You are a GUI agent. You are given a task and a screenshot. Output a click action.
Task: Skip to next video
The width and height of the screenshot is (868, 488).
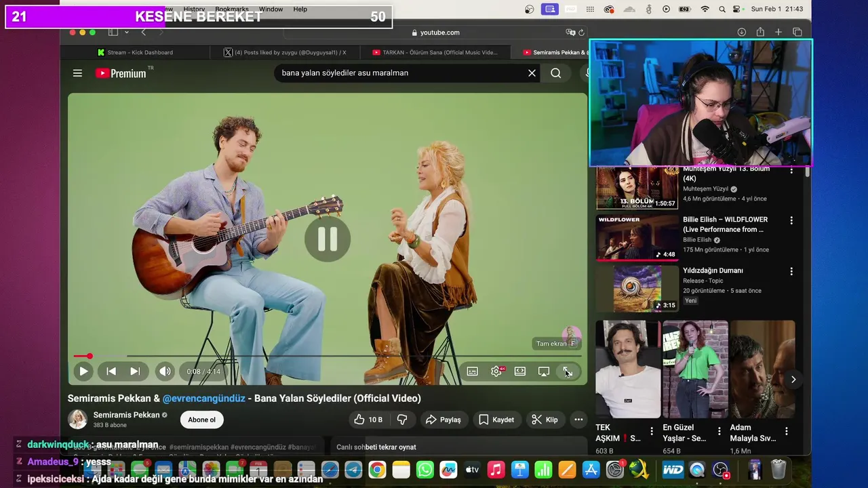(x=135, y=371)
